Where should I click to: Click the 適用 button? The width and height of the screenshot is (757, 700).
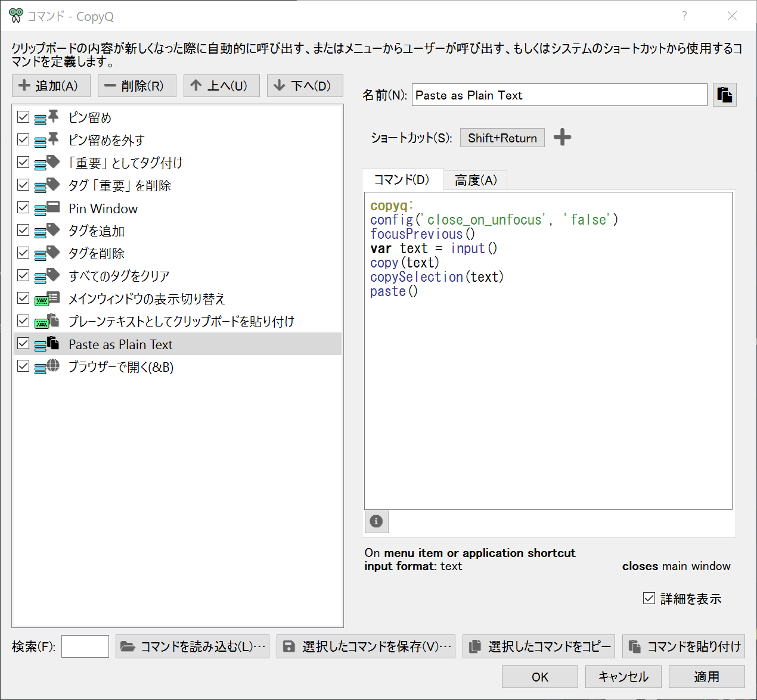706,677
